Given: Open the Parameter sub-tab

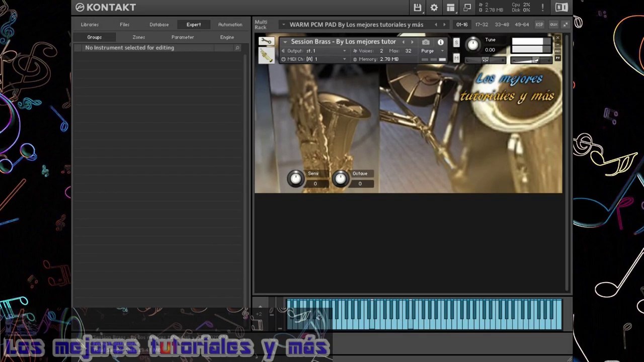Looking at the screenshot, I should [x=183, y=37].
